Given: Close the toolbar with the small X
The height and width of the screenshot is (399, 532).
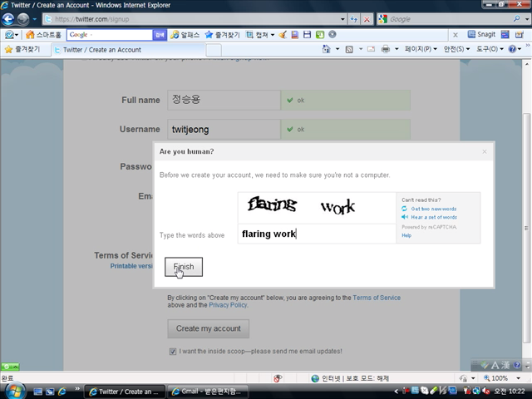Looking at the screenshot, I should tap(456, 35).
